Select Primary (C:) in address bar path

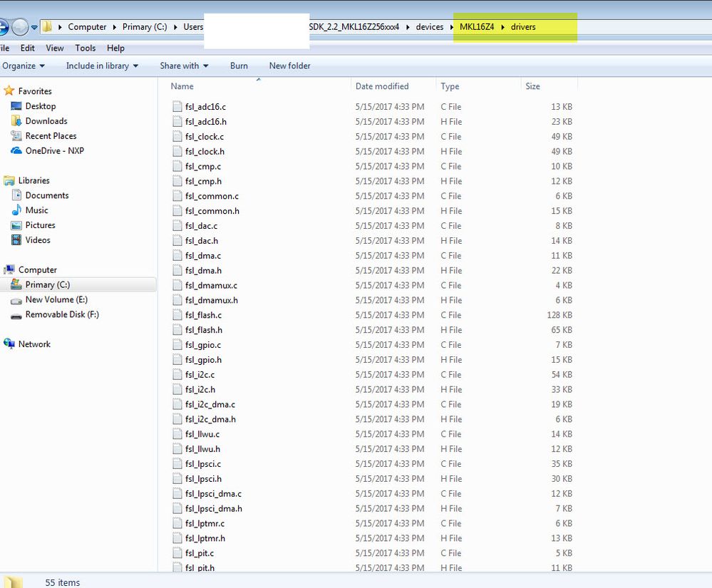point(145,27)
